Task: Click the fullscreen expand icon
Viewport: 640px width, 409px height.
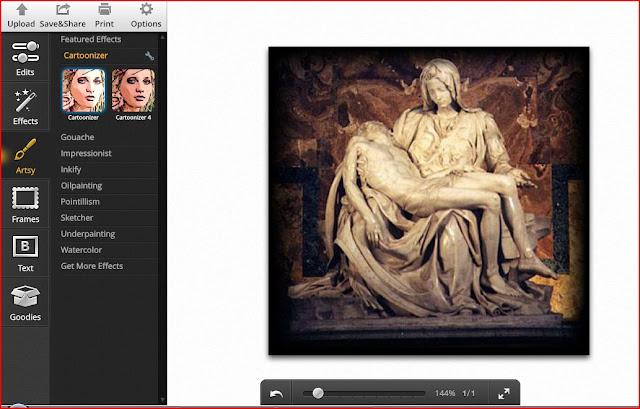Action: (x=504, y=393)
